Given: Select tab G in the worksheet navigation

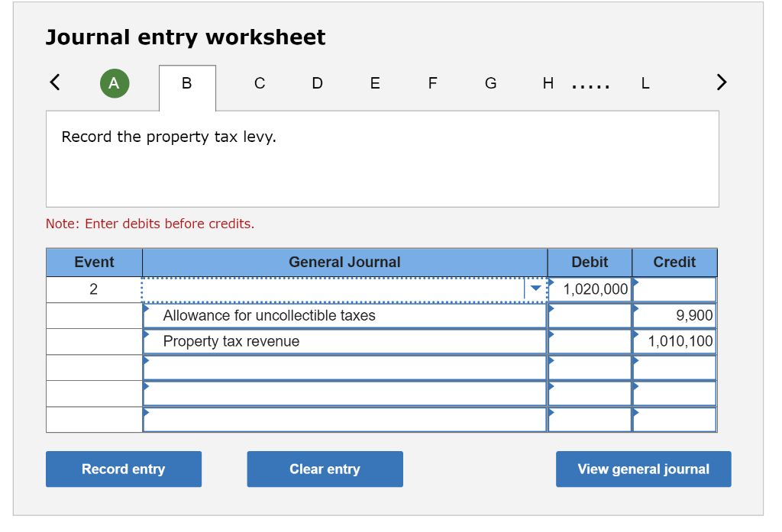Looking at the screenshot, I should point(490,83).
